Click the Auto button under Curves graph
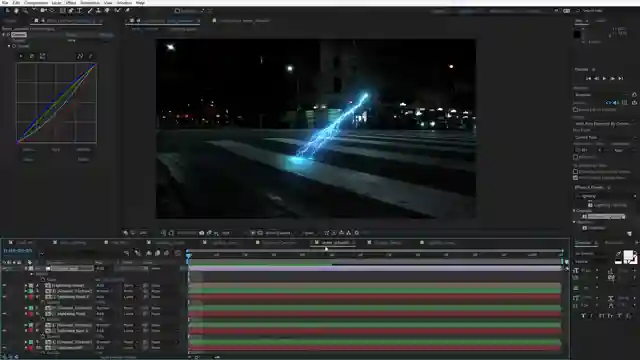 pyautogui.click(x=56, y=150)
